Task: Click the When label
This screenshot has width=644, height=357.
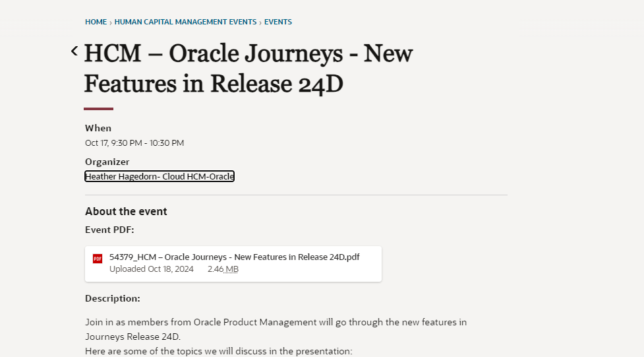Action: 98,128
